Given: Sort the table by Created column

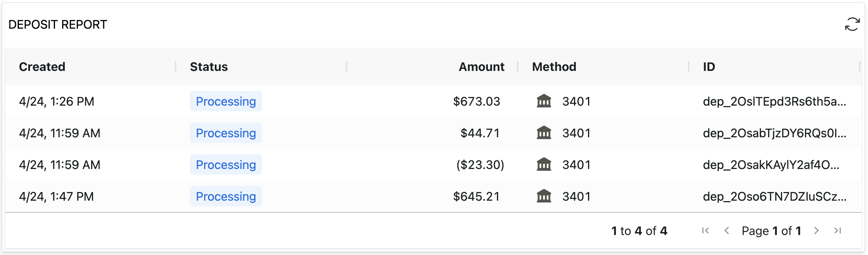Looking at the screenshot, I should tap(42, 67).
